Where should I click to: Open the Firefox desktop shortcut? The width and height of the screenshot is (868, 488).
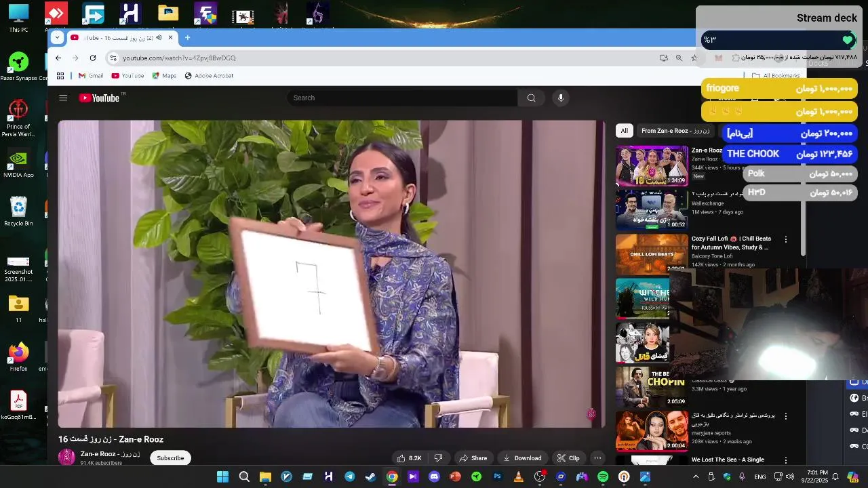18,357
